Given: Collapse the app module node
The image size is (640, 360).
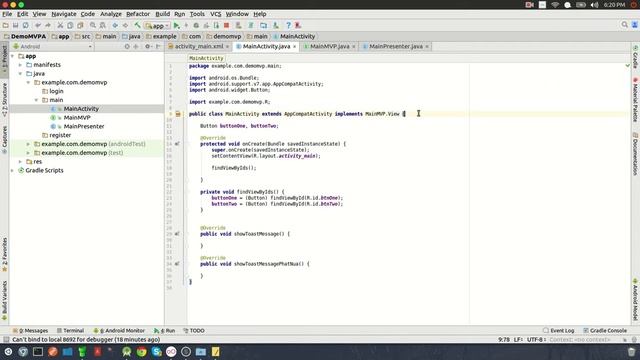Looking at the screenshot, I should click(13, 56).
